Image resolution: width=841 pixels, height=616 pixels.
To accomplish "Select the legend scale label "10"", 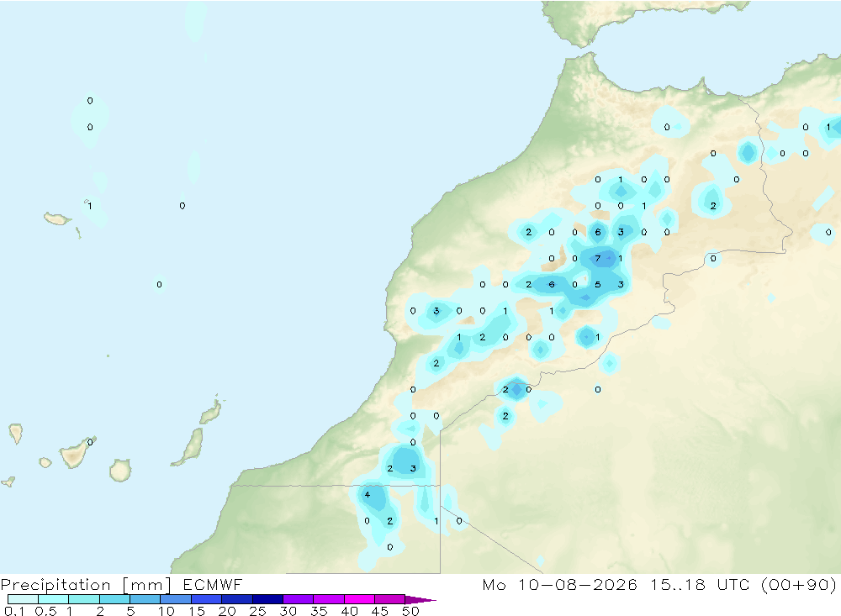I will [x=166, y=611].
